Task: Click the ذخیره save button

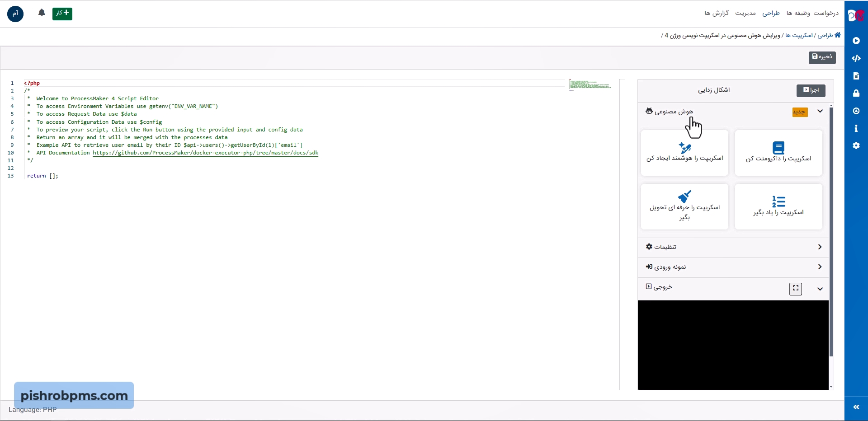Action: (x=822, y=57)
